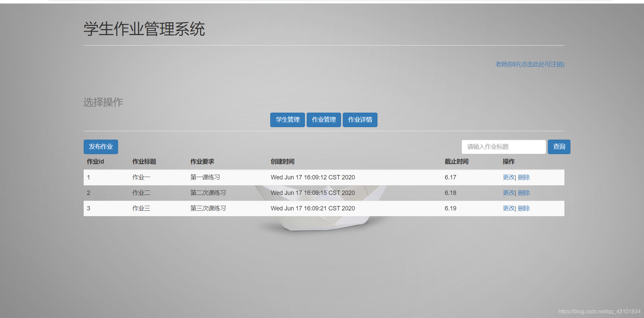The height and width of the screenshot is (318, 644).
Task: Click the 查询 search button
Action: click(559, 147)
